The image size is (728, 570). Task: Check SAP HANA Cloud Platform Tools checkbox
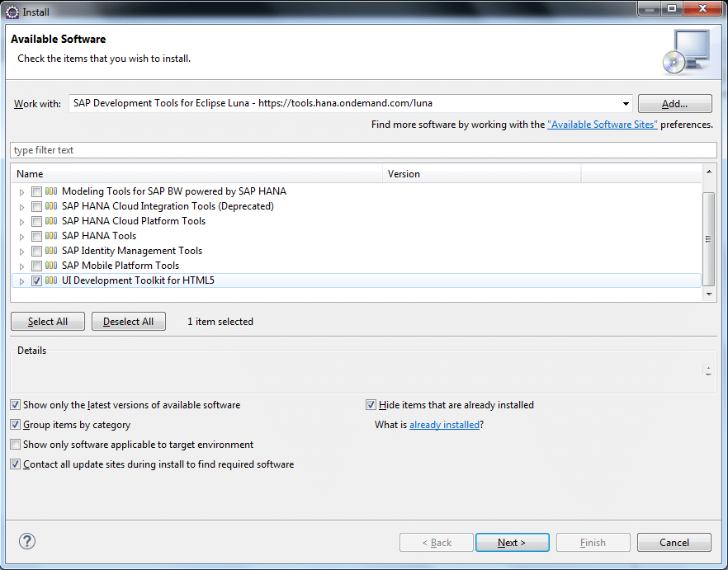click(x=36, y=221)
